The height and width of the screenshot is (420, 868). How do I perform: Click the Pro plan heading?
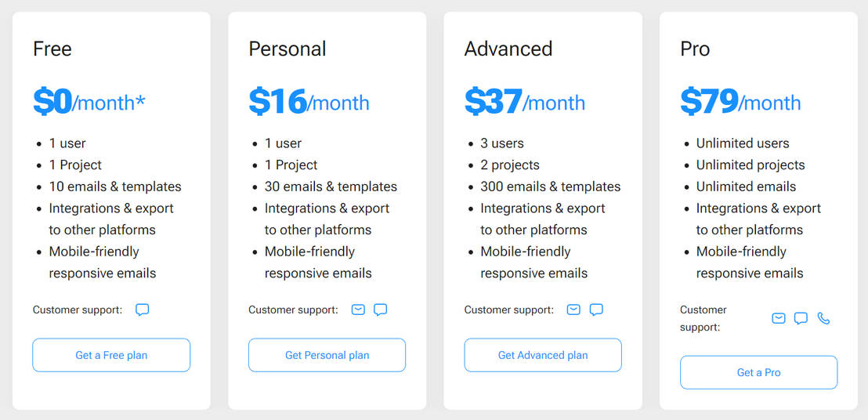click(695, 49)
